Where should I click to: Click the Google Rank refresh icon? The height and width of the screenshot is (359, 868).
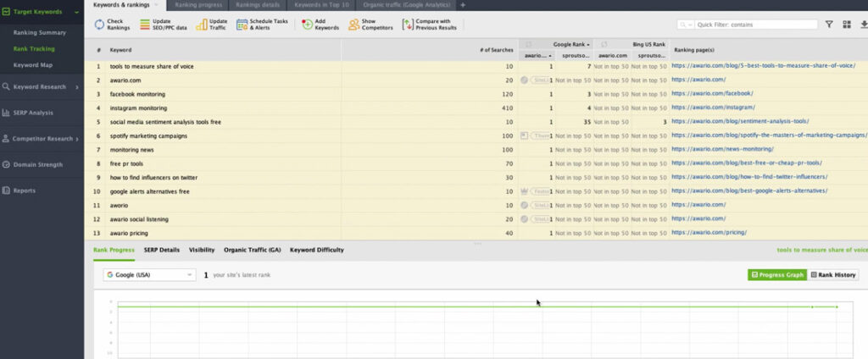tap(529, 44)
